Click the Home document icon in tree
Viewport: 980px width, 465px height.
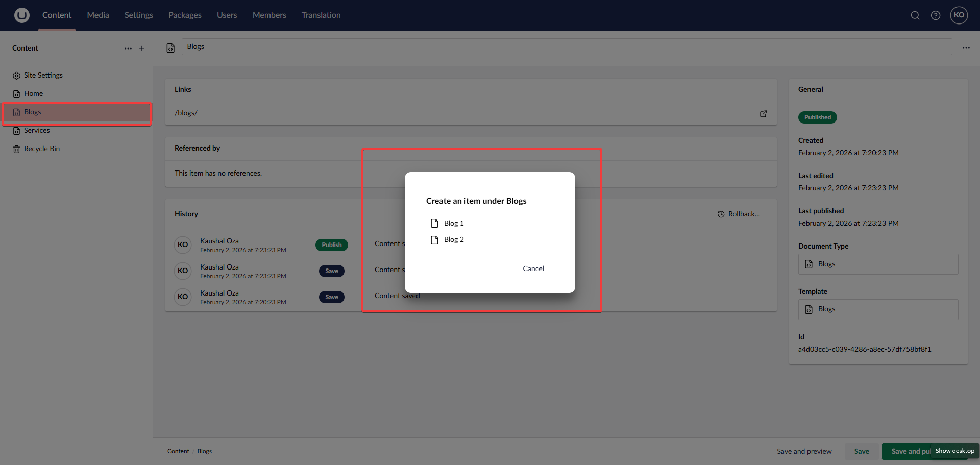tap(16, 94)
